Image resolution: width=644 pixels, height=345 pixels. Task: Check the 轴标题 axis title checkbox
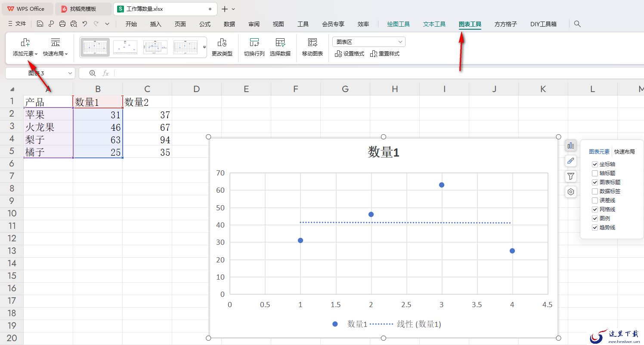click(x=595, y=173)
